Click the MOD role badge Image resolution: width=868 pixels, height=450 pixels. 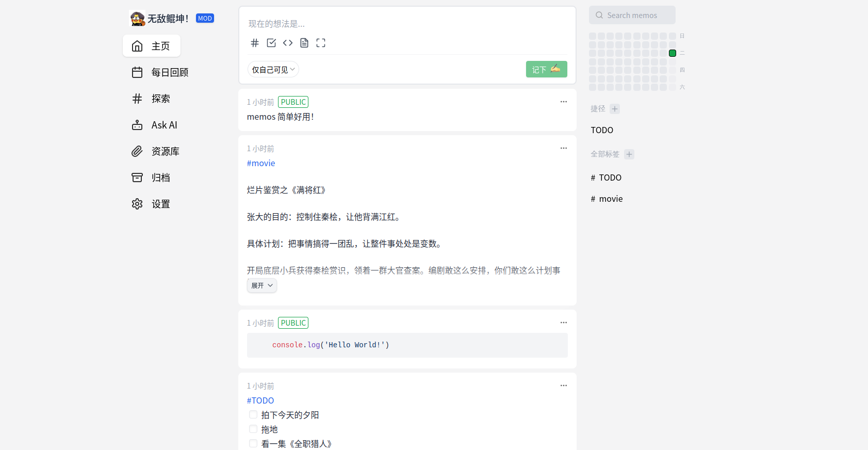point(205,19)
